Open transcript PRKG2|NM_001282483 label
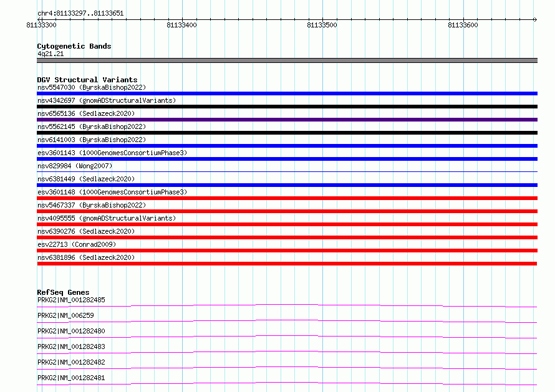This screenshot has height=392, width=555. tap(71, 347)
